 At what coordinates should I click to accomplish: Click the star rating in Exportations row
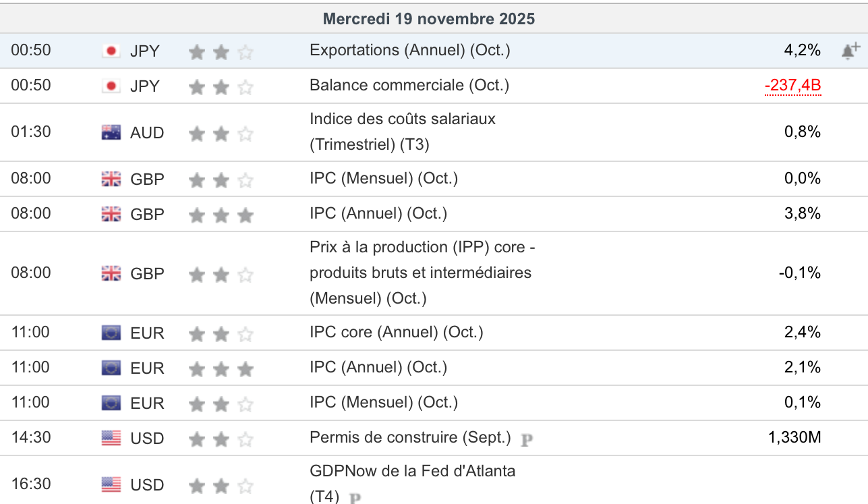(221, 51)
